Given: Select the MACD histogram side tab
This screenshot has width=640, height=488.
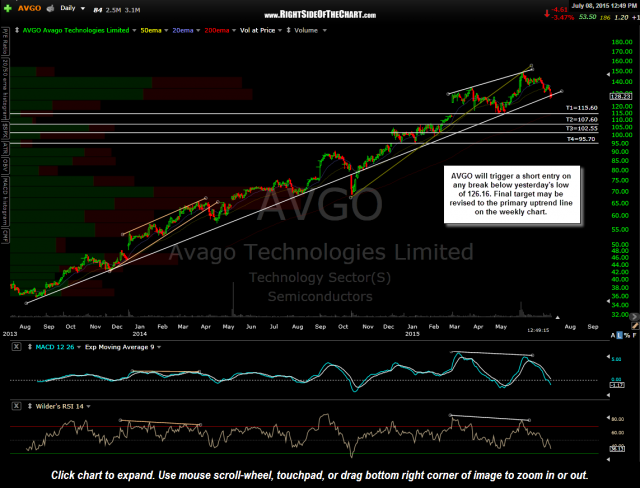Looking at the screenshot, I should click(x=5, y=202).
